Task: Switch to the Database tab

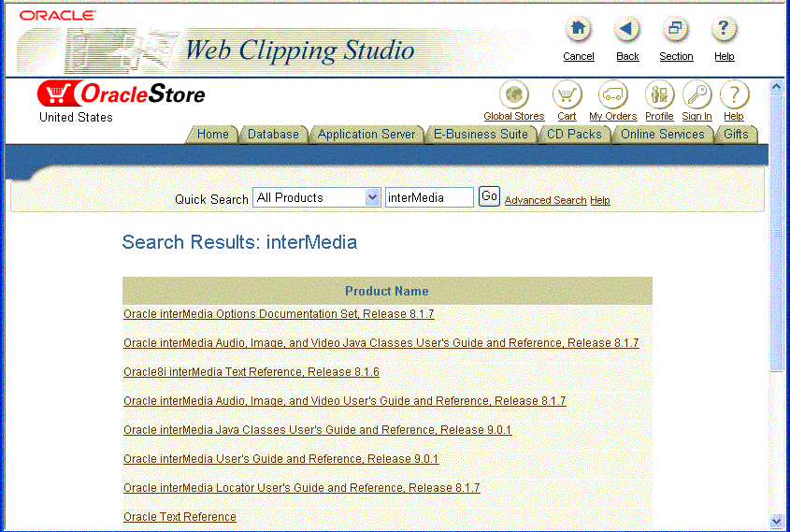Action: pyautogui.click(x=273, y=135)
